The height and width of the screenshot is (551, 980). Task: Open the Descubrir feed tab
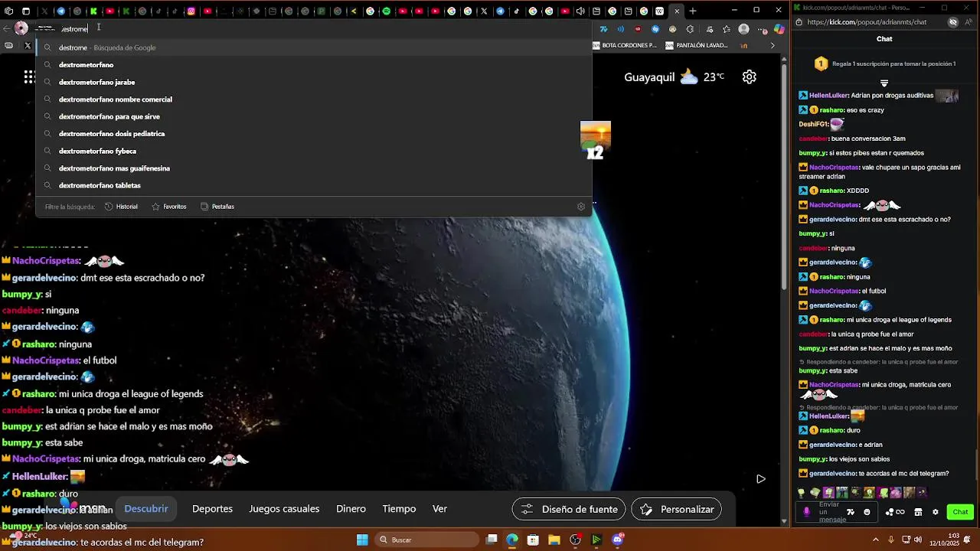[146, 509]
